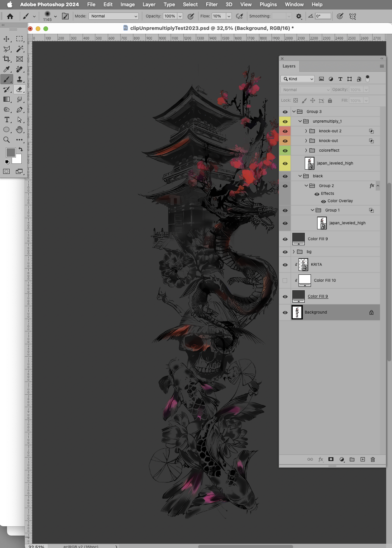Toggle visibility of the KRITA layer
The image size is (392, 548).
click(285, 264)
